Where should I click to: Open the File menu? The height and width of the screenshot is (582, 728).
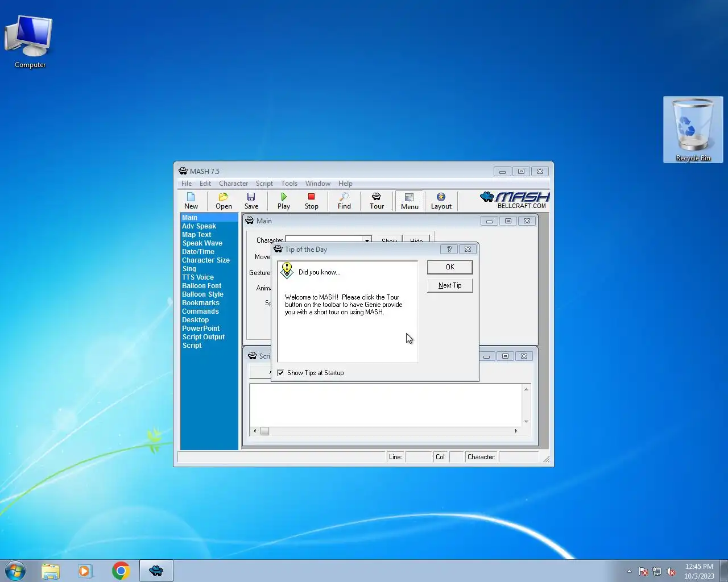click(187, 184)
